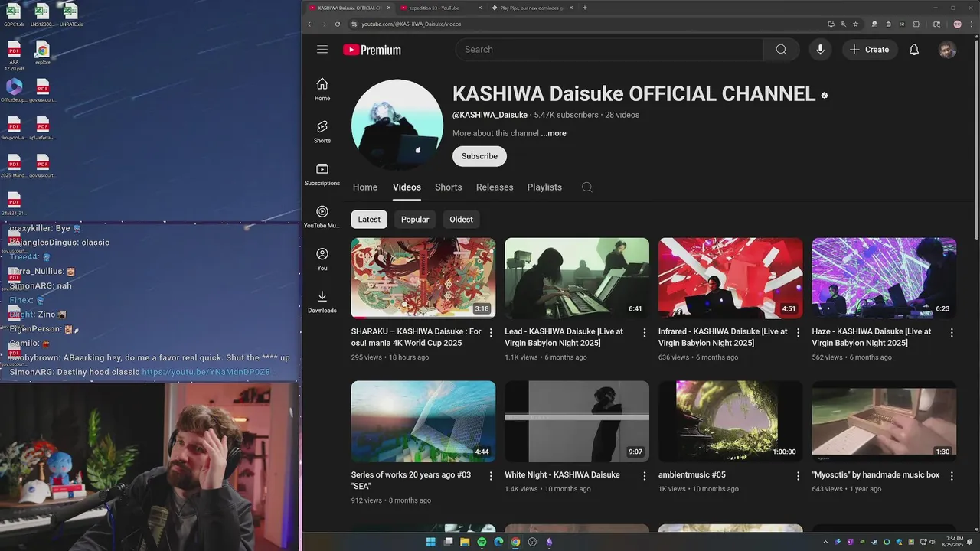Open Lead - KASHIWA Daisuke video title
Image resolution: width=980 pixels, height=551 pixels.
(564, 337)
